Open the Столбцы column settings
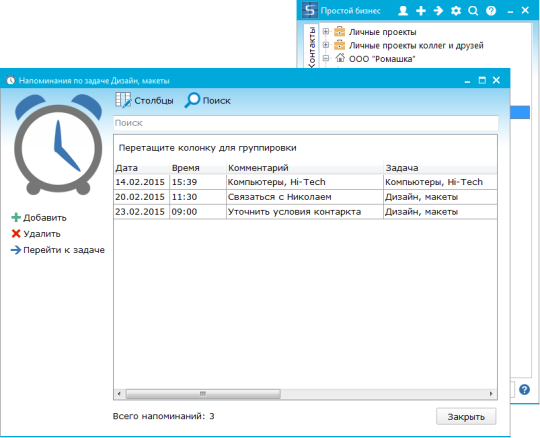The width and height of the screenshot is (540, 438). click(144, 100)
